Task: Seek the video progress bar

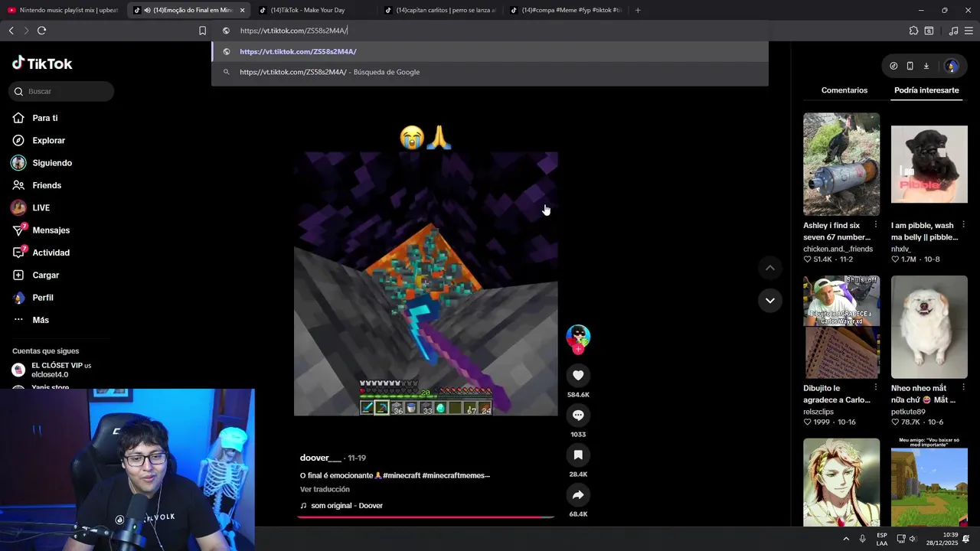Action: pos(426,517)
